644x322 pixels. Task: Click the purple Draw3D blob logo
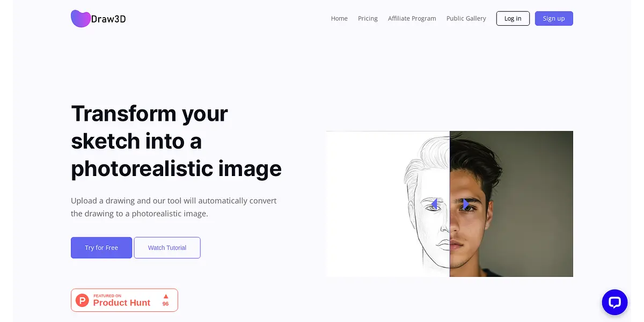(x=80, y=19)
